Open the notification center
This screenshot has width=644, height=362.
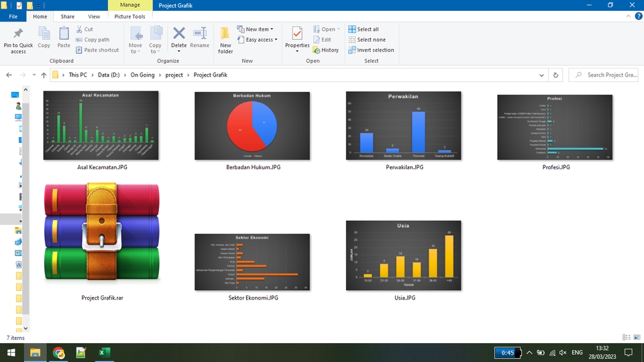click(629, 353)
